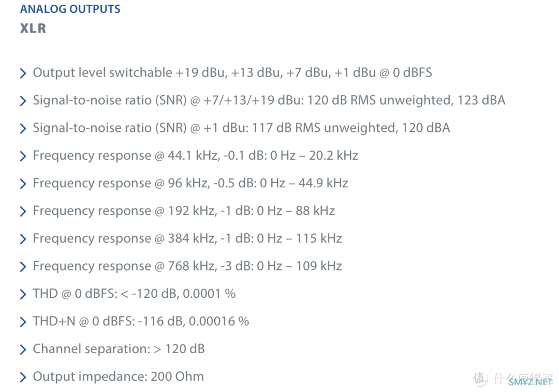
Task: Click chevron before 768 kHz frequency response
Action: [x=23, y=267]
